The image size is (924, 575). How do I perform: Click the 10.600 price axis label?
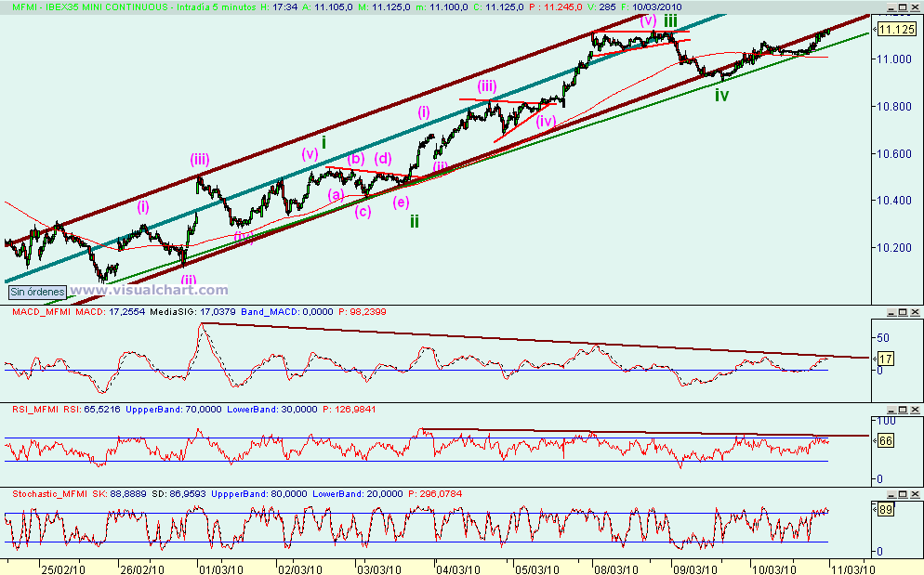pyautogui.click(x=894, y=154)
